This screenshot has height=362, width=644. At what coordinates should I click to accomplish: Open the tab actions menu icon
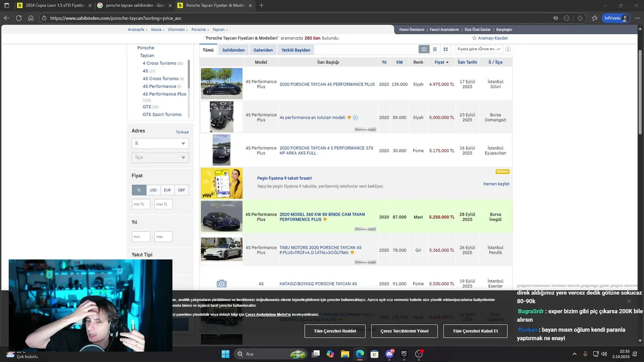coord(7,6)
